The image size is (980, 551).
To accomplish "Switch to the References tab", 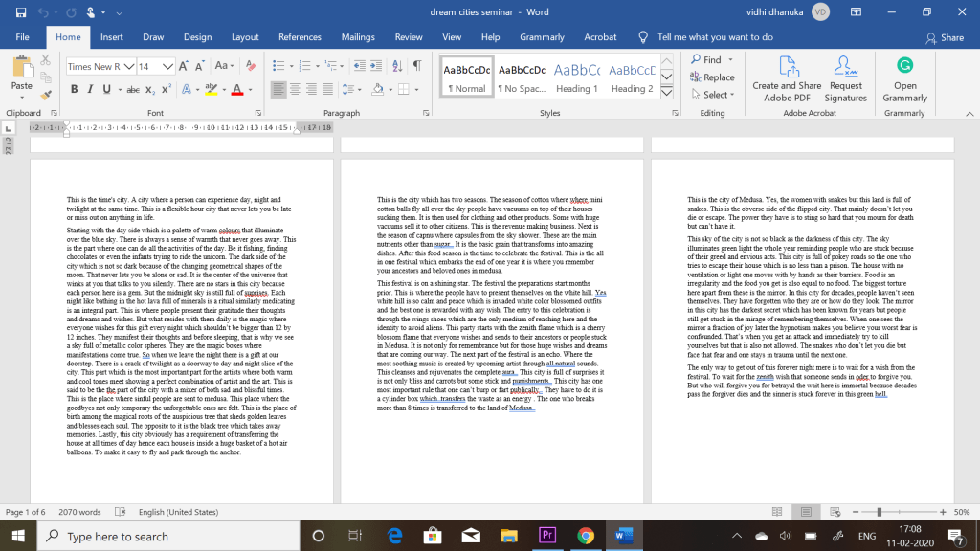I will pyautogui.click(x=300, y=37).
